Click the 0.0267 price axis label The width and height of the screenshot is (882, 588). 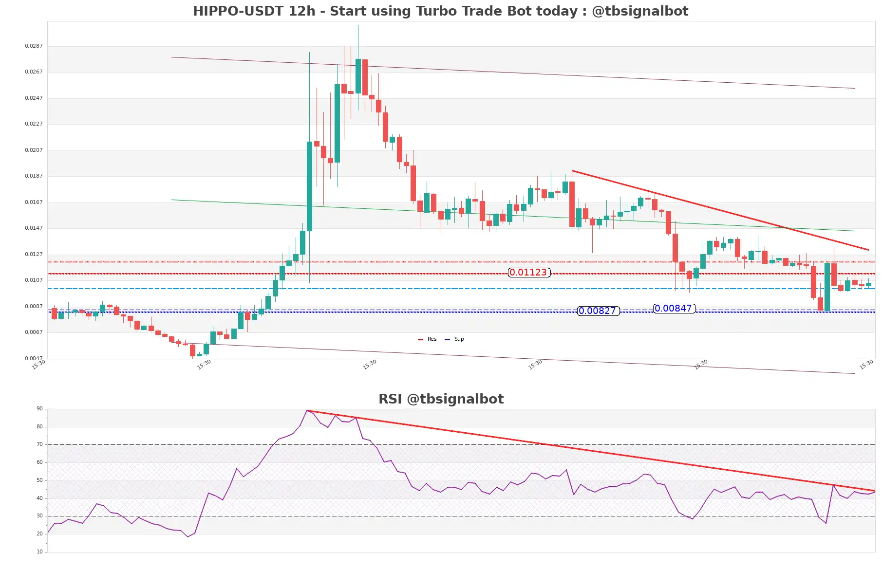tap(34, 72)
